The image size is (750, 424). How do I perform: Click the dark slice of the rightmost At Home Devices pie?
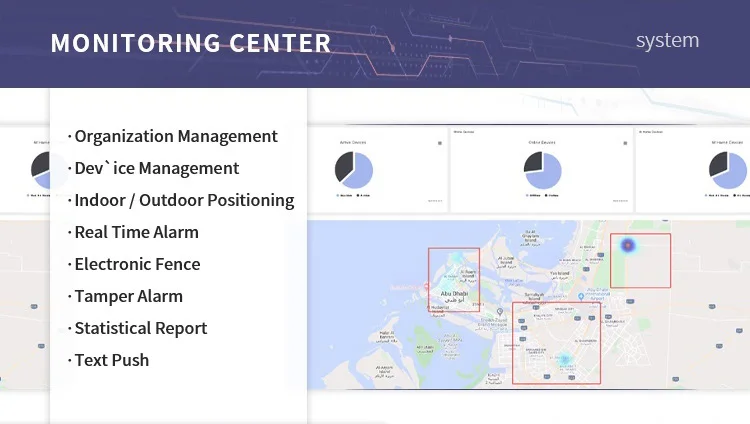pyautogui.click(x=718, y=163)
